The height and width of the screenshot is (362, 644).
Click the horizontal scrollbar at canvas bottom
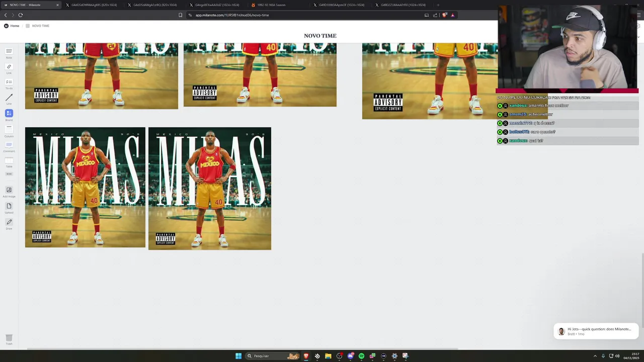point(242,348)
